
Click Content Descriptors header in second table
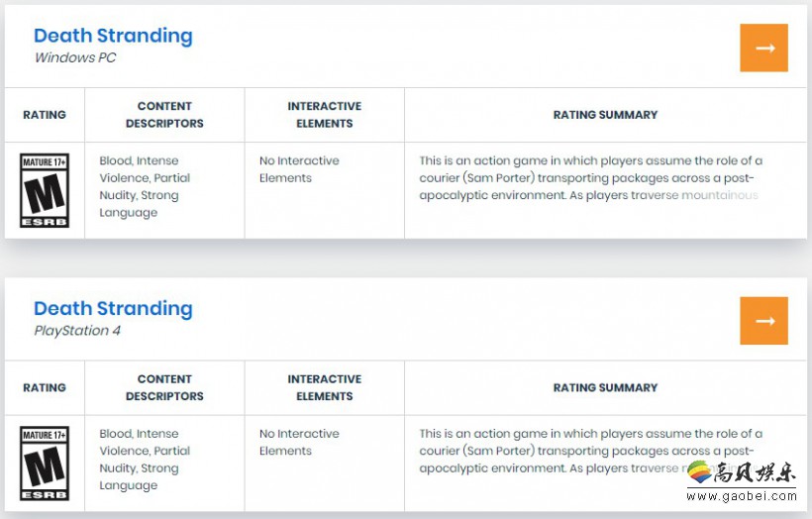pyautogui.click(x=164, y=387)
